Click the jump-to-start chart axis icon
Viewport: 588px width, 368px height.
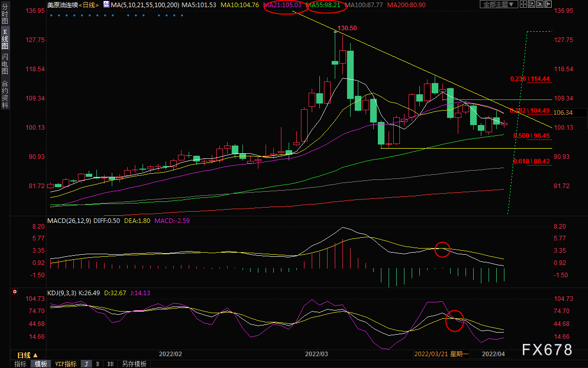[x=532, y=4]
